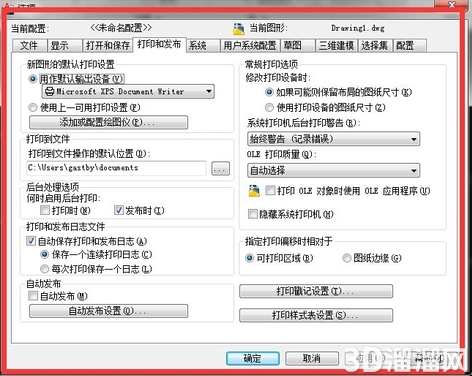472x376 pixels.
Task: Enable 打印 OLE 对象时使用 OLE 应用程序 checkbox
Action: point(270,191)
